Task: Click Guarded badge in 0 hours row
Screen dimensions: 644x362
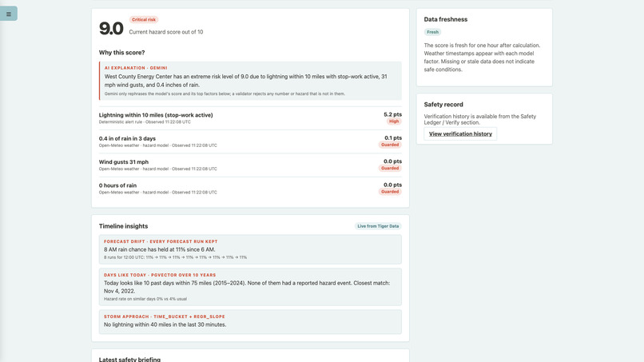Action: pos(390,192)
